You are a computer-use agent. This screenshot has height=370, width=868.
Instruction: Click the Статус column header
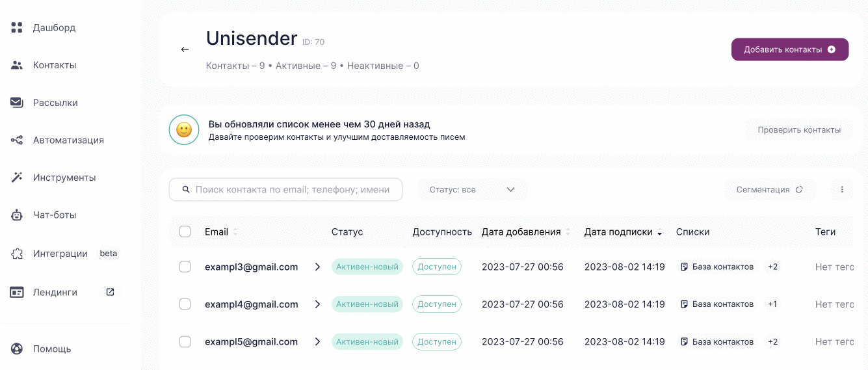347,231
